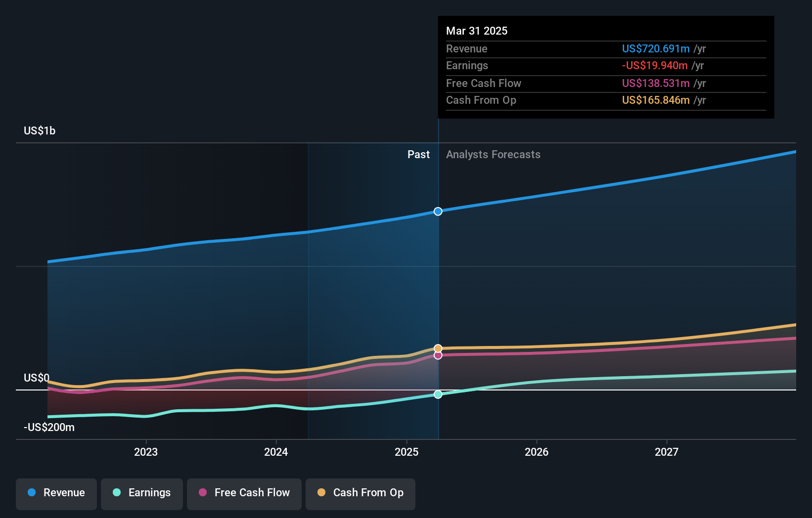
Task: Click the Mar 31 2025 tooltip date
Action: (477, 31)
